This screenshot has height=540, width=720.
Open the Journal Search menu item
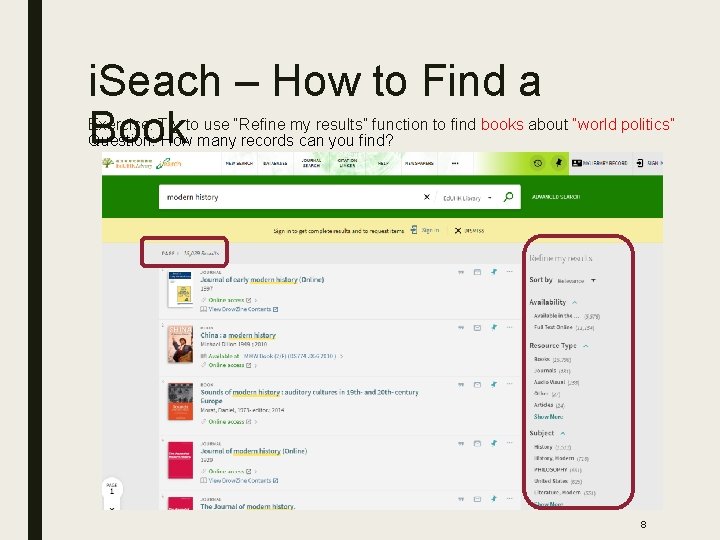coord(311,163)
